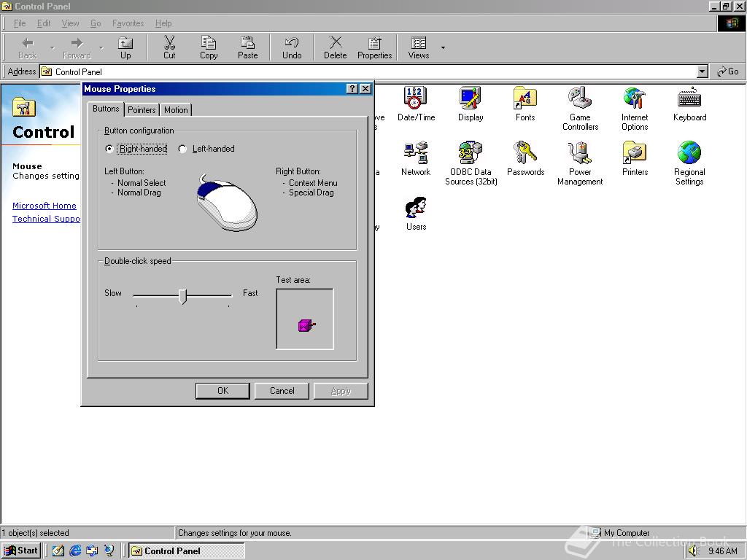Click the Cut toolbar icon

pyautogui.click(x=169, y=47)
